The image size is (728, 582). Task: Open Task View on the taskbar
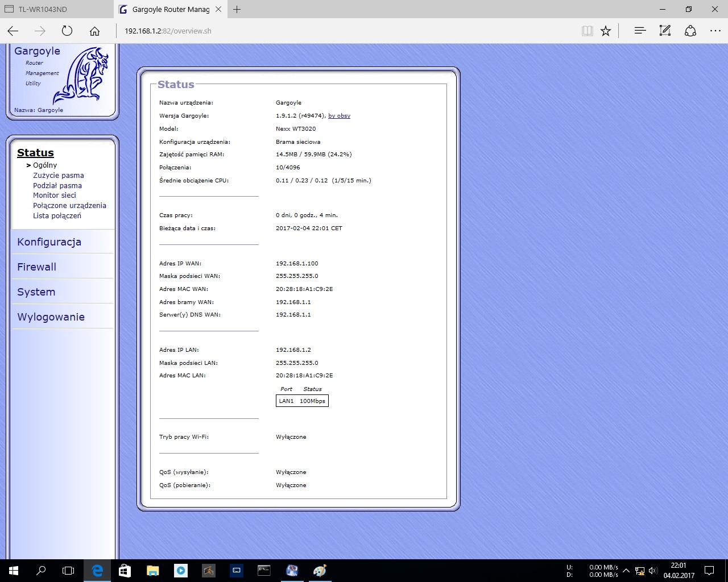tap(68, 571)
